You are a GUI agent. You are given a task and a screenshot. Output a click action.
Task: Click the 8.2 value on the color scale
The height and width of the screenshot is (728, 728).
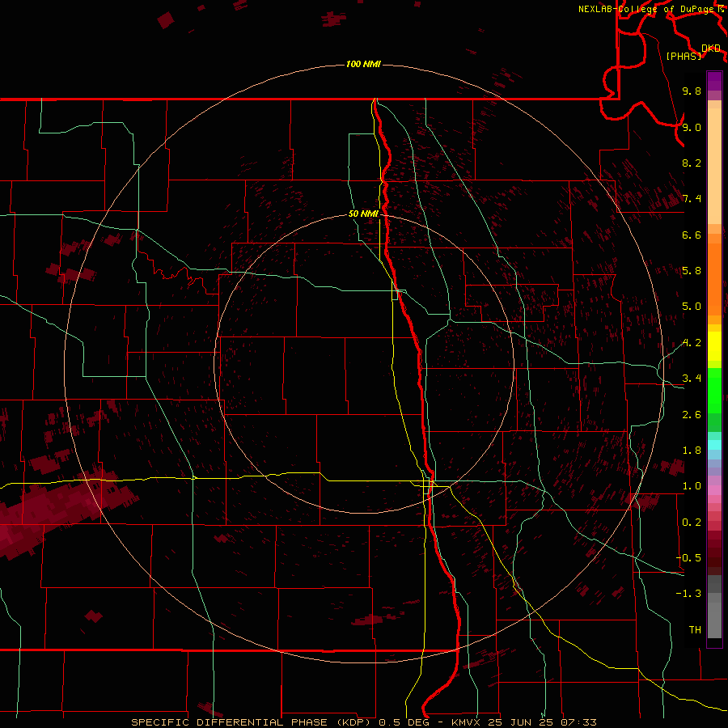pos(692,163)
